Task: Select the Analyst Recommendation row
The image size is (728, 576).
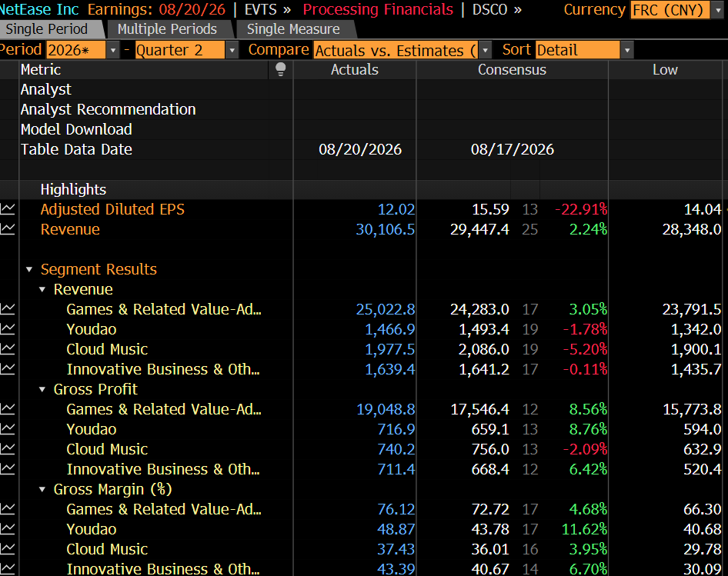Action: point(109,109)
